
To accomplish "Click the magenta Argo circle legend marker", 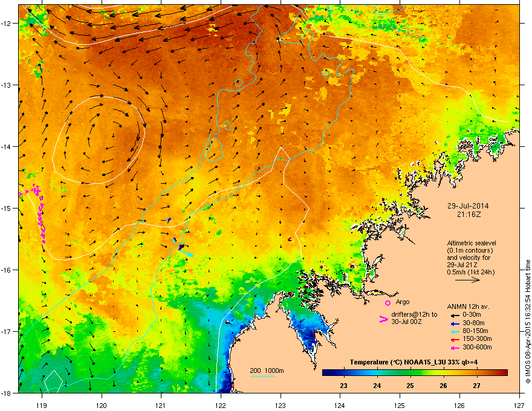I will [x=388, y=303].
